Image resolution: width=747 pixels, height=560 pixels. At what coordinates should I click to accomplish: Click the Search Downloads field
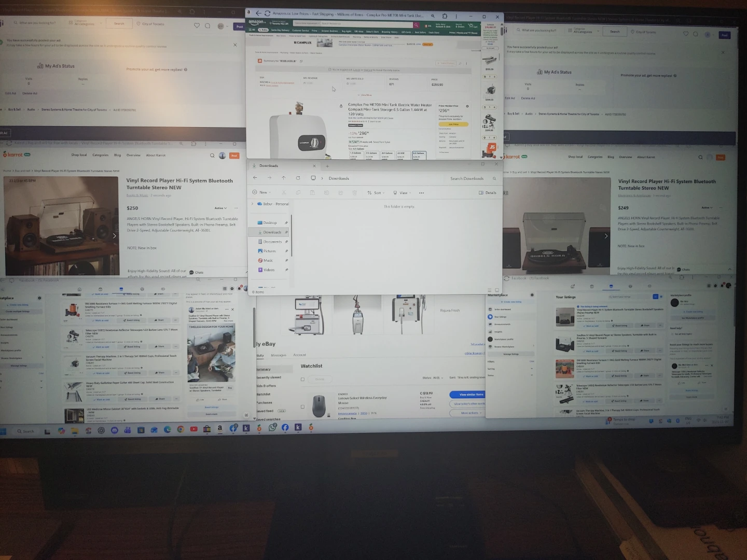click(x=467, y=178)
